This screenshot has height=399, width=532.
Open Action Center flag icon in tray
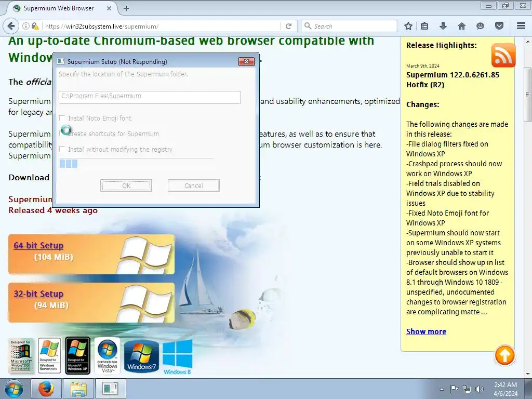(454, 389)
